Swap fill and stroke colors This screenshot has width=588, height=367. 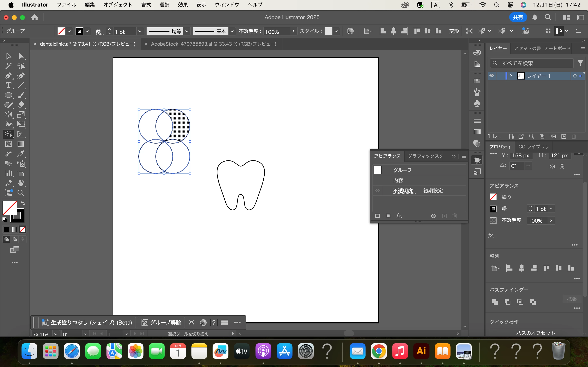point(23,203)
